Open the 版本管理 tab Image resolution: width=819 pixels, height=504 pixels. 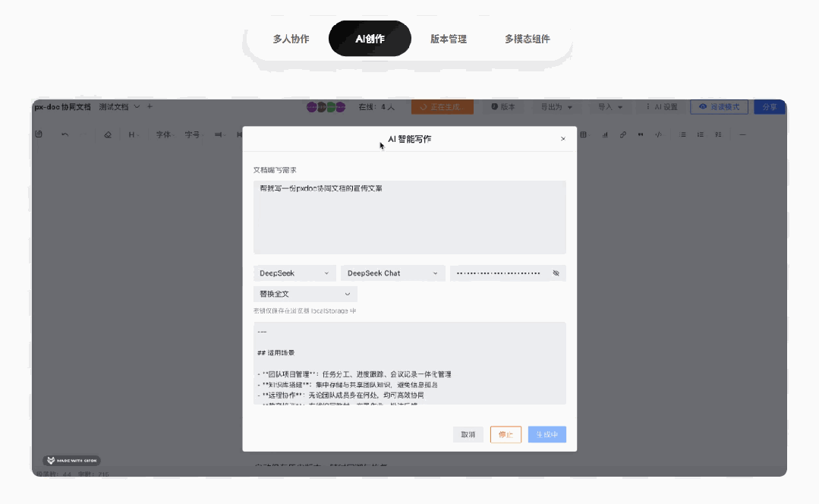pos(448,39)
